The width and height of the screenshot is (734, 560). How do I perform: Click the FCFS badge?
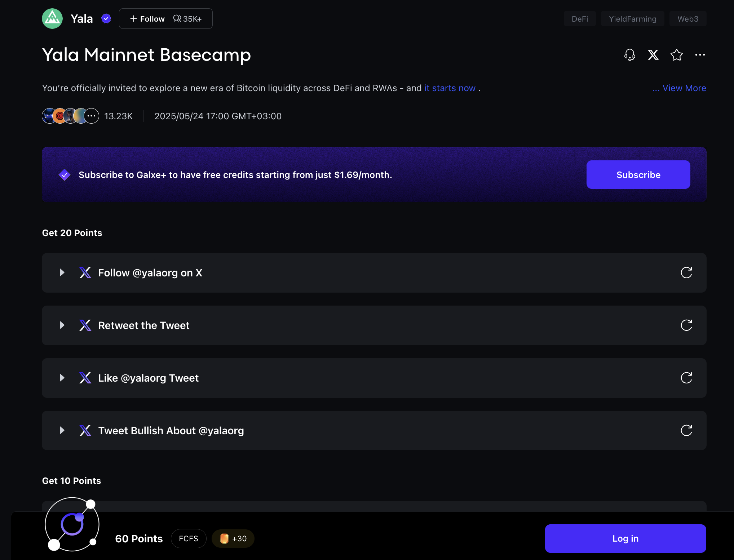pos(189,539)
